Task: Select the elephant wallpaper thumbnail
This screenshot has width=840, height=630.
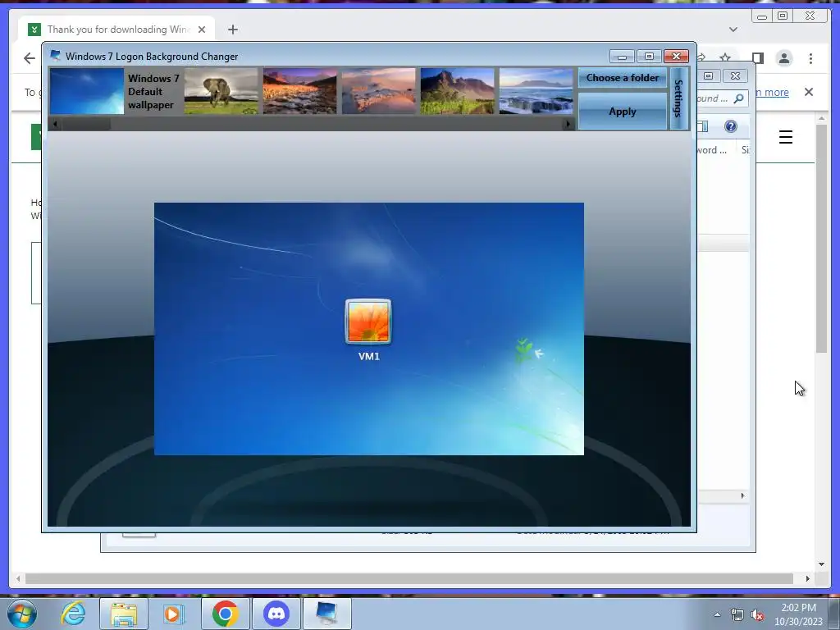Action: (x=221, y=91)
